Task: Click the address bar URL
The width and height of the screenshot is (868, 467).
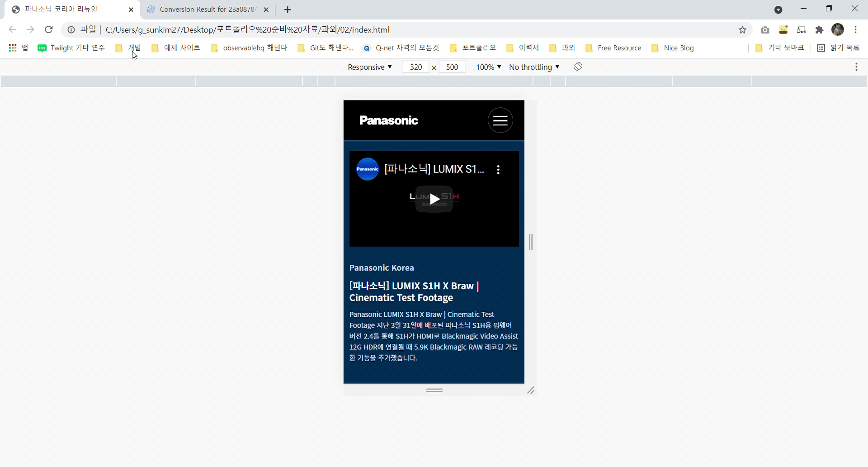Action: tap(247, 30)
